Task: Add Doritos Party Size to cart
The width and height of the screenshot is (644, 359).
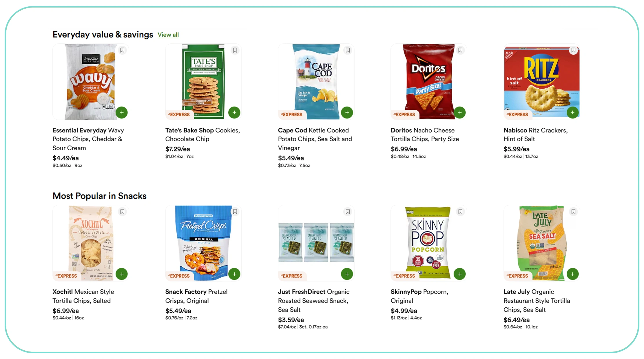Action: click(459, 112)
